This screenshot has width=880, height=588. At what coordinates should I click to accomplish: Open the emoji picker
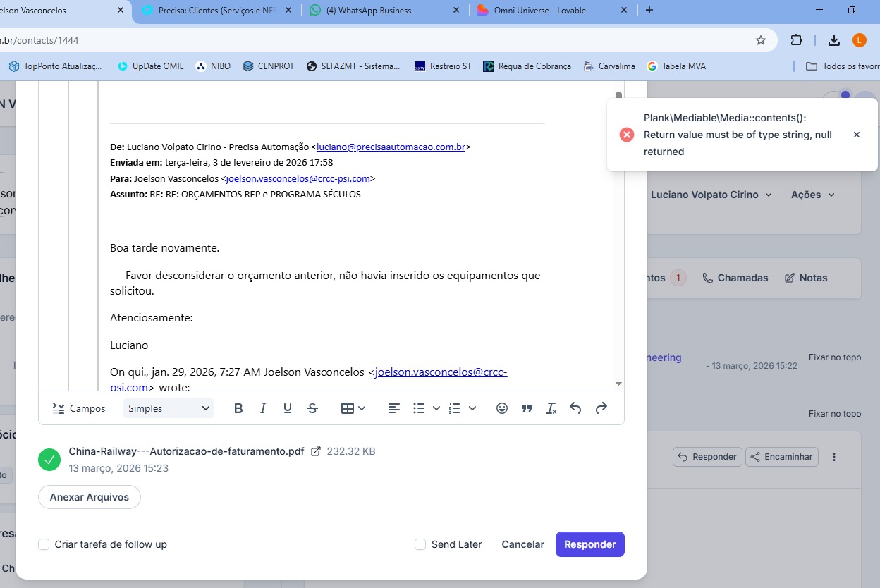pos(502,408)
